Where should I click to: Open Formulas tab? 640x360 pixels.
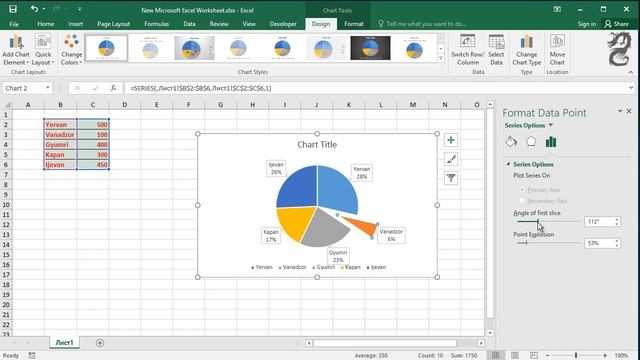click(x=156, y=24)
